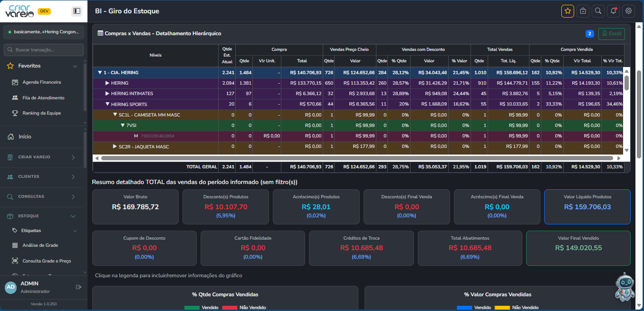Viewport: 644px width, 311px height.
Task: Click the Buscar transação search field
Action: (x=44, y=50)
